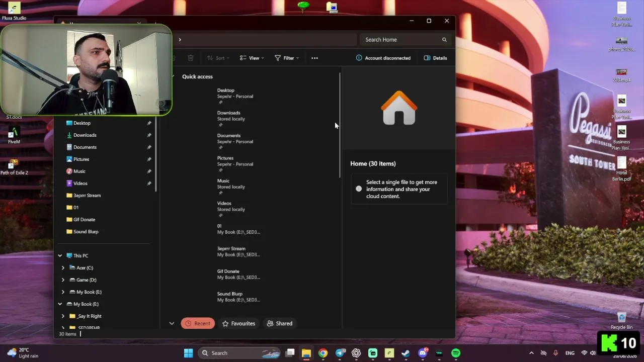Expand the Game (D:) drive node
Screen dimensions: 644x362
point(63,280)
